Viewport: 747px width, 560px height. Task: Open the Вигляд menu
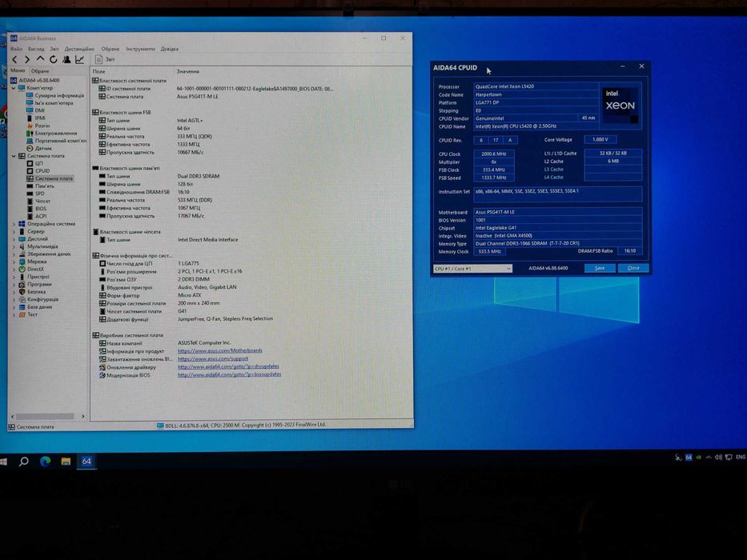pyautogui.click(x=36, y=49)
